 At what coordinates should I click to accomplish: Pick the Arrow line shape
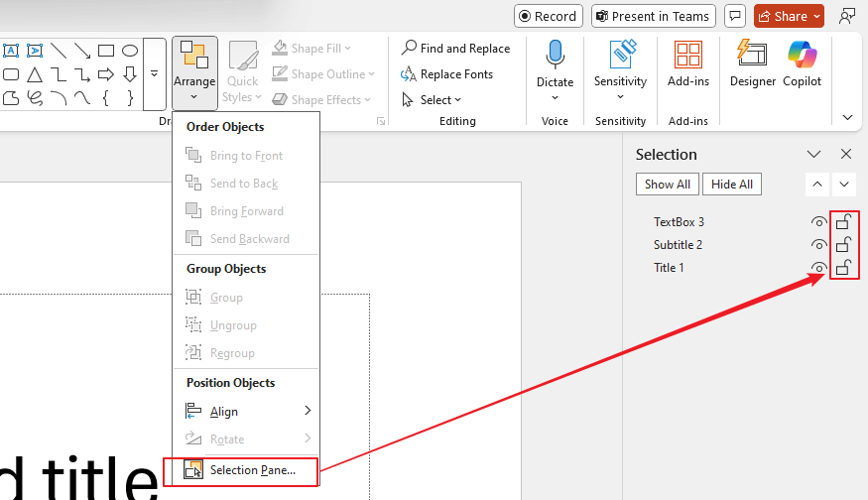82,51
